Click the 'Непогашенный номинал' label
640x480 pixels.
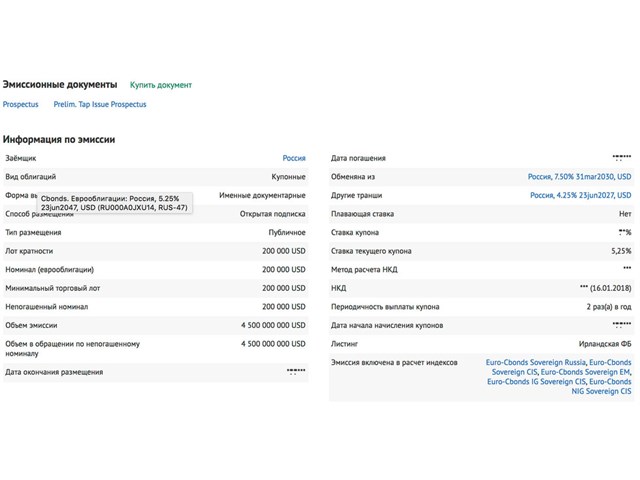(47, 307)
